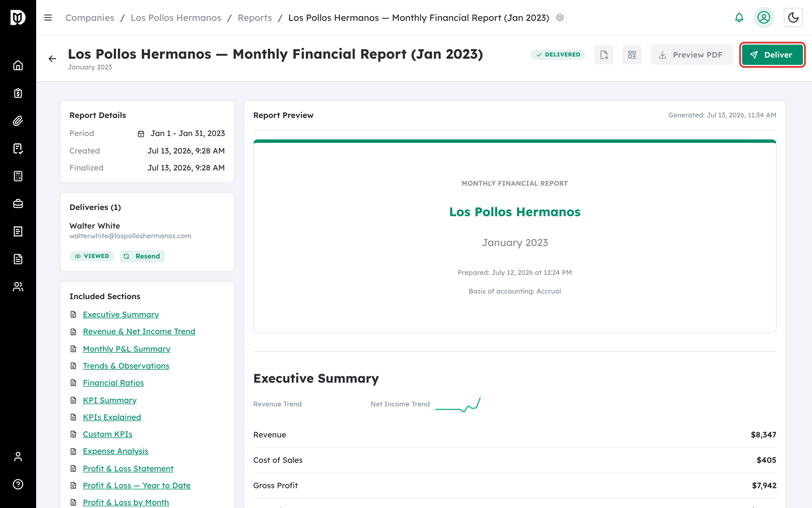Viewport: 812px width, 508px height.
Task: Open the help question mark icon
Action: coord(18,484)
